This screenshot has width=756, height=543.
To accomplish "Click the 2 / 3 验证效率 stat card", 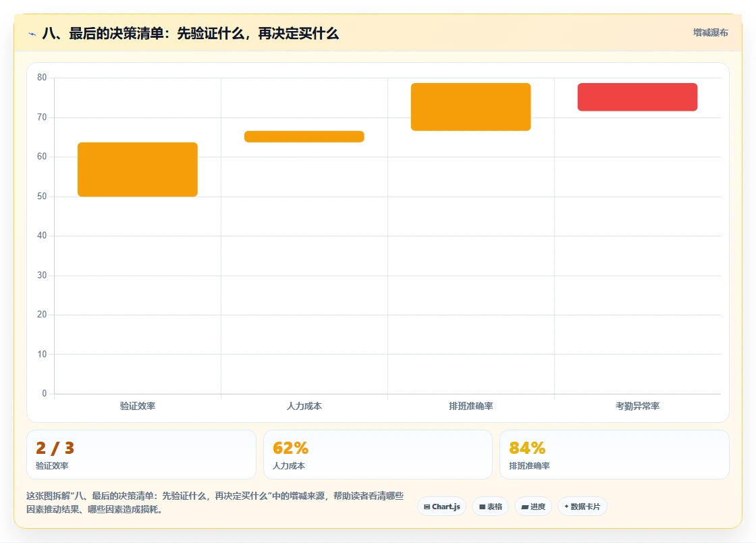I will click(141, 455).
